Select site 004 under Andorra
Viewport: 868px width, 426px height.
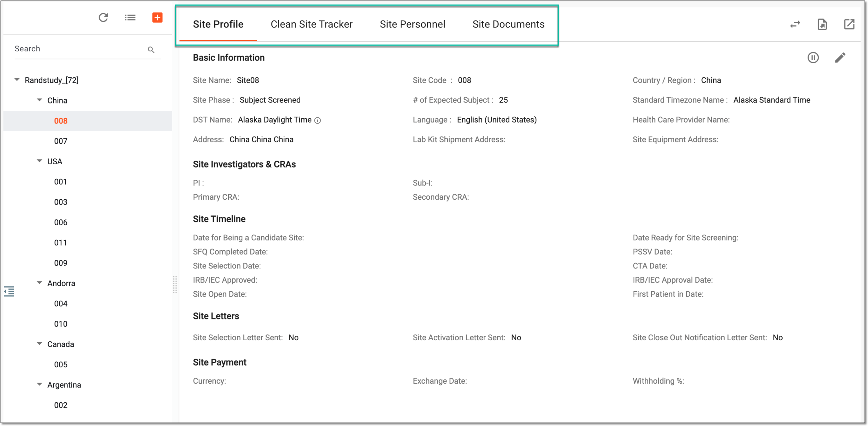pyautogui.click(x=61, y=304)
